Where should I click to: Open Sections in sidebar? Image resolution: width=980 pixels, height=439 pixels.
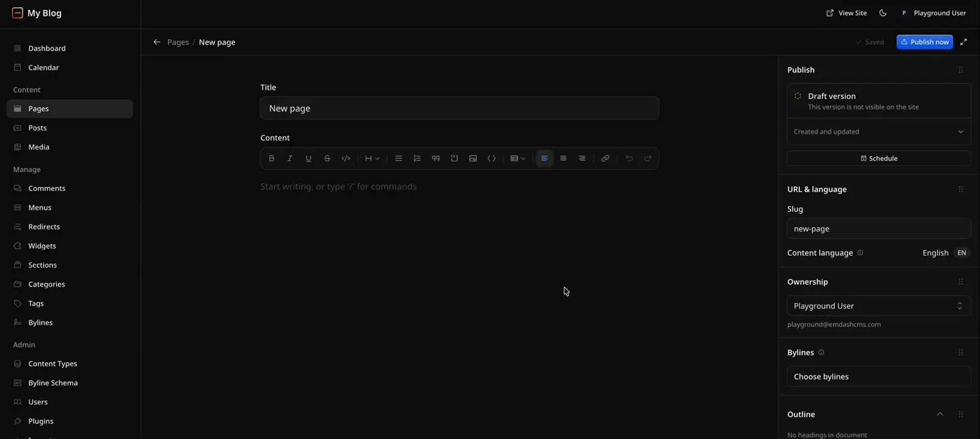click(70, 265)
